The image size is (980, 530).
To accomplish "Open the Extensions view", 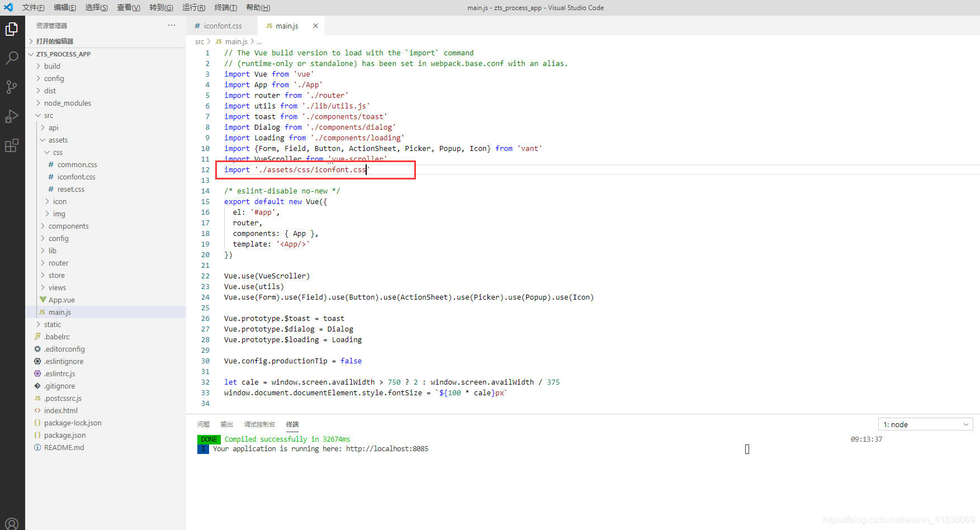I will [x=12, y=145].
